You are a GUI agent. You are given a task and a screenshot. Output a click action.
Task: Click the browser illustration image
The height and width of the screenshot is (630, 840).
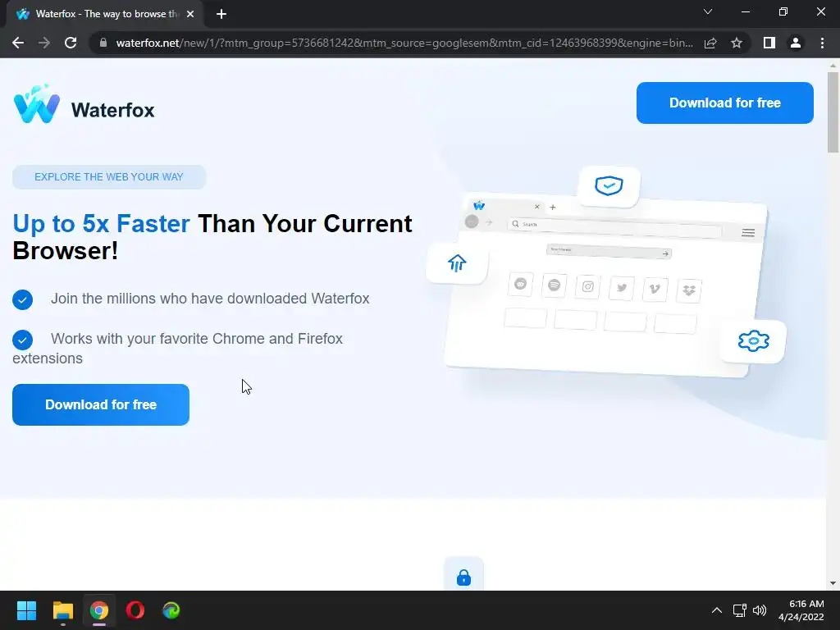[x=606, y=272]
